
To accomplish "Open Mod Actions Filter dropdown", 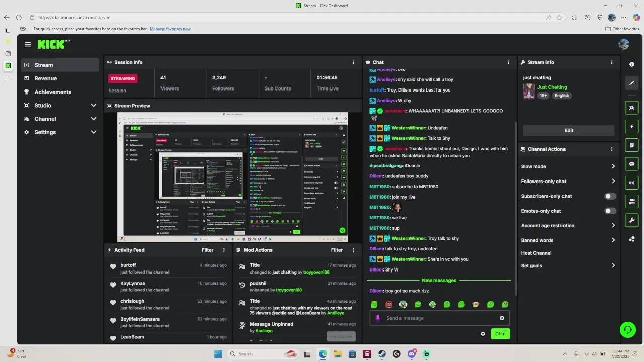I will (x=337, y=250).
